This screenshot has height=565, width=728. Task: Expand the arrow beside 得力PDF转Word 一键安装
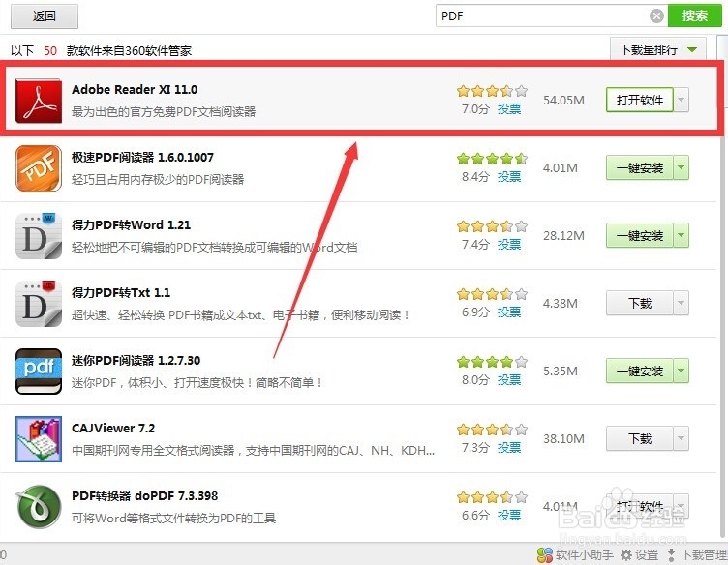pos(682,235)
